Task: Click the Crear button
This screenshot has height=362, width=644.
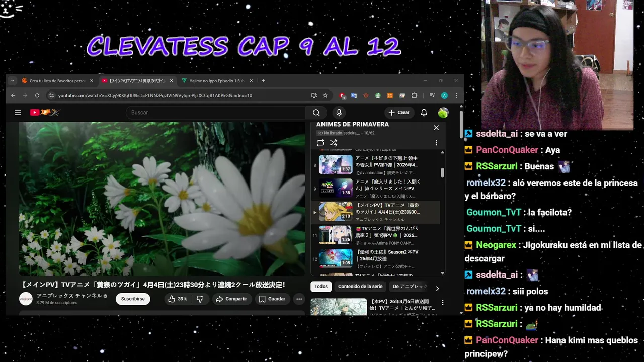Action: tap(399, 113)
